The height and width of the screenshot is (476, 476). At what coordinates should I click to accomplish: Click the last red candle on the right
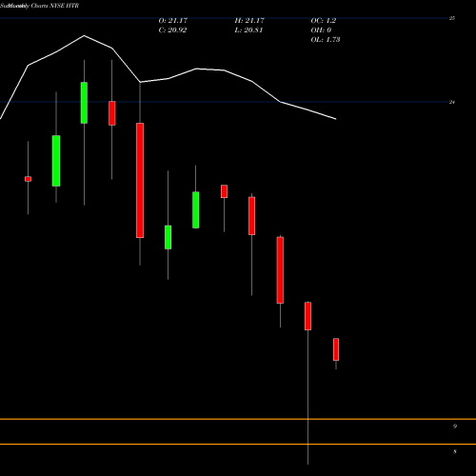[336, 349]
